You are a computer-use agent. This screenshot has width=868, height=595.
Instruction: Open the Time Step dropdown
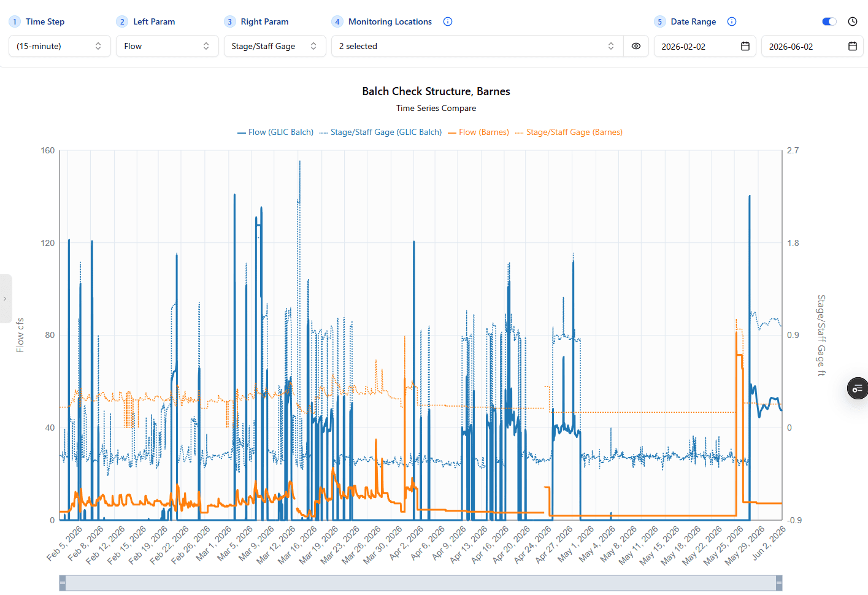[60, 46]
